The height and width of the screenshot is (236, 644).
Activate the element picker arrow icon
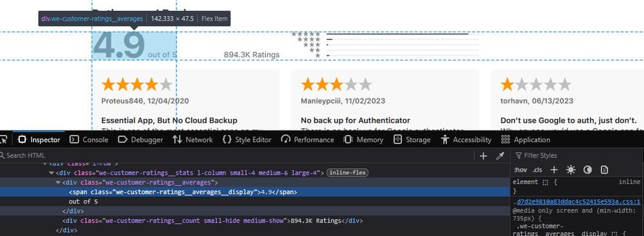(x=4, y=140)
